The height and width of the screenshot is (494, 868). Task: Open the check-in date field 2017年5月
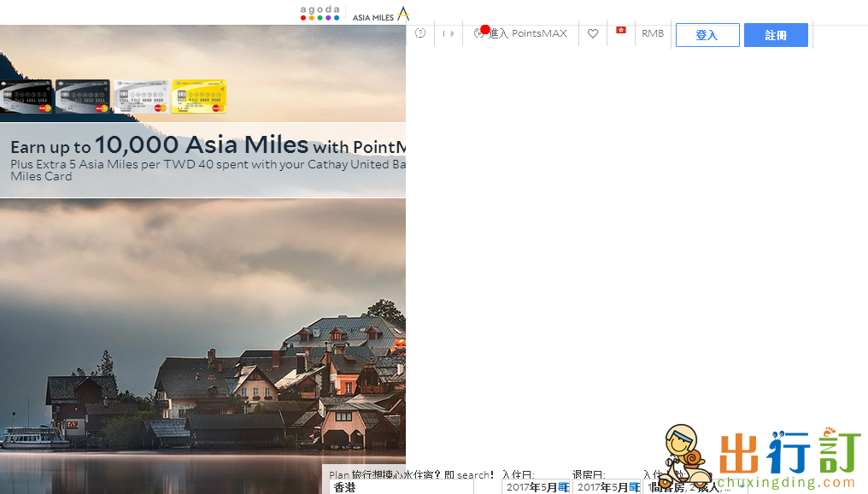coord(536,487)
